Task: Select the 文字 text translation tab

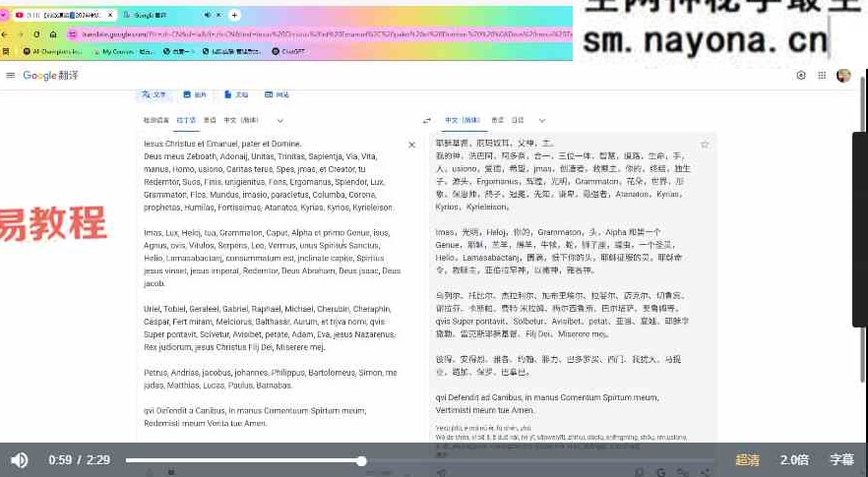Action: 154,94
